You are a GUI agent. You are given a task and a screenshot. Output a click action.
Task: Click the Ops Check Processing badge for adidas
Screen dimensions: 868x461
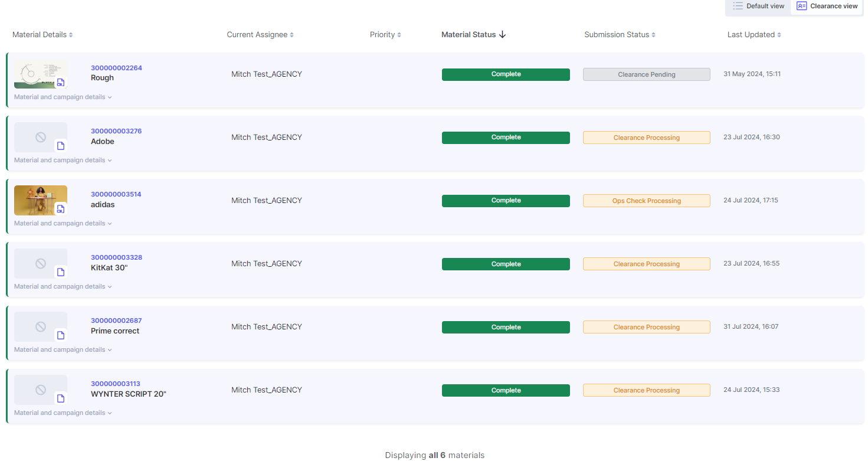(x=647, y=201)
